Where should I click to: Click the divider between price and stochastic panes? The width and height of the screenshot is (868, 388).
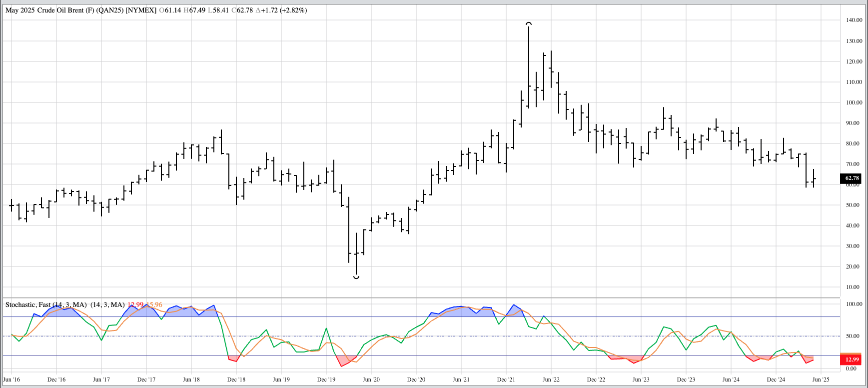(x=420, y=298)
